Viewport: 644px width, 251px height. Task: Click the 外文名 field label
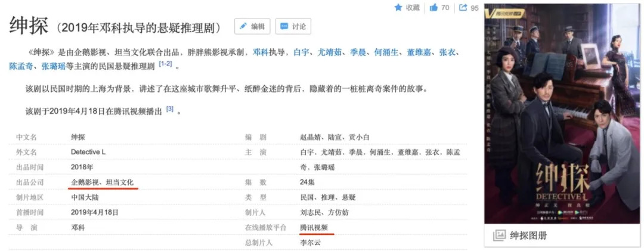click(26, 152)
